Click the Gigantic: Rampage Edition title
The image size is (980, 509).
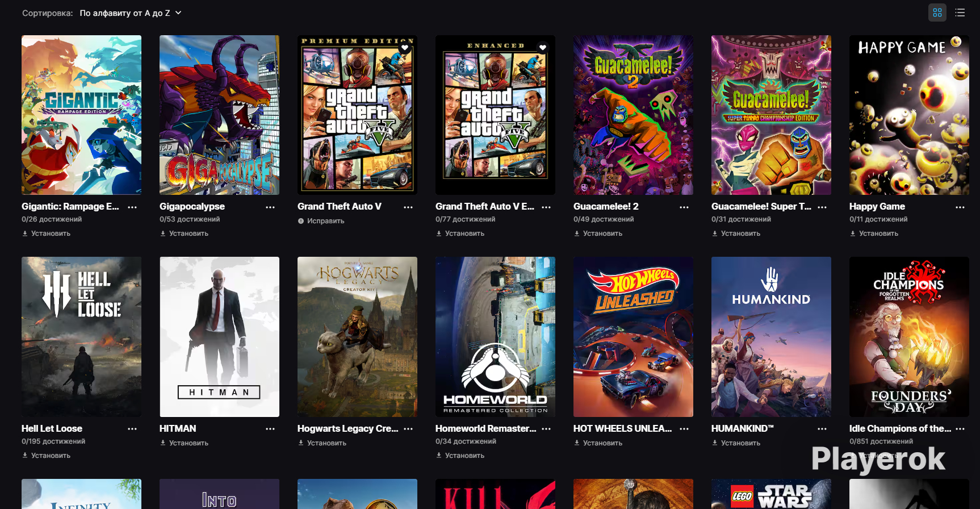(70, 207)
